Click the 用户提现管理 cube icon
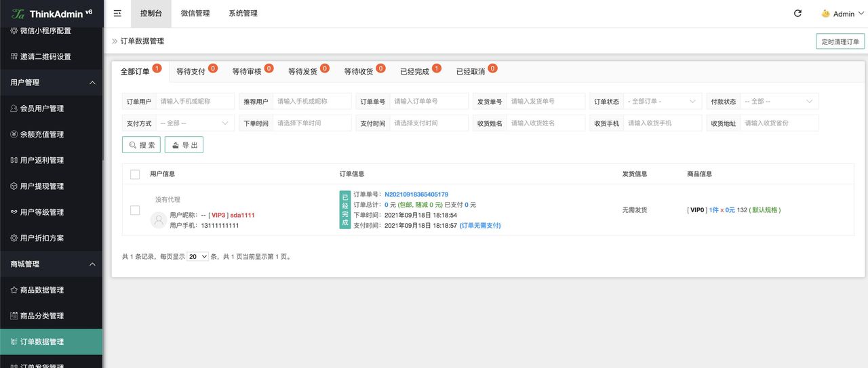Image resolution: width=868 pixels, height=368 pixels. (14, 186)
